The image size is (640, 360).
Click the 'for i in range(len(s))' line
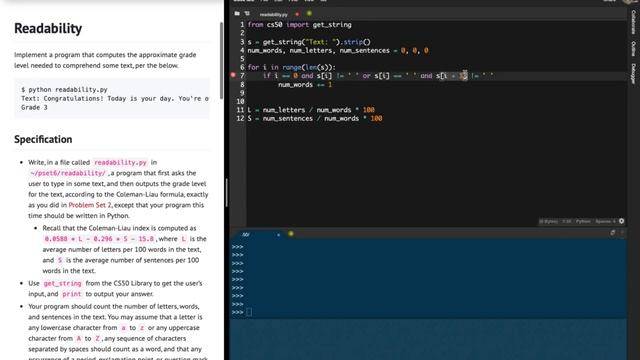(x=291, y=67)
